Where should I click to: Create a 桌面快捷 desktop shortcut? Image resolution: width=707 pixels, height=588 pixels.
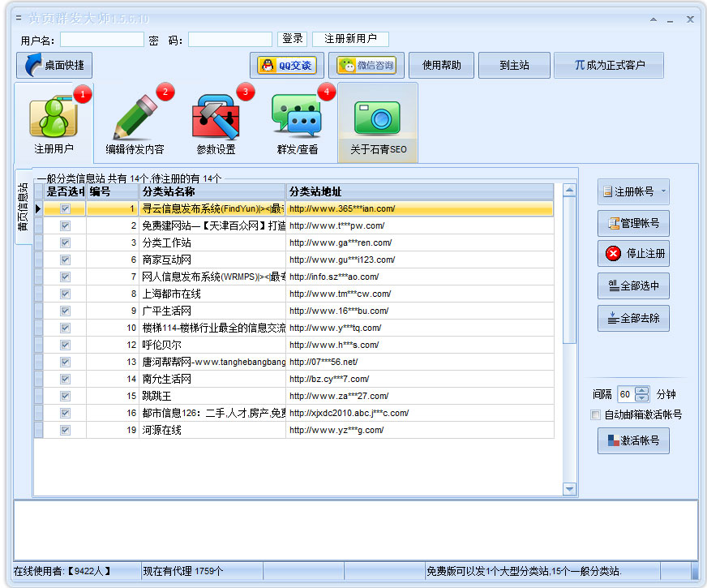coord(54,65)
